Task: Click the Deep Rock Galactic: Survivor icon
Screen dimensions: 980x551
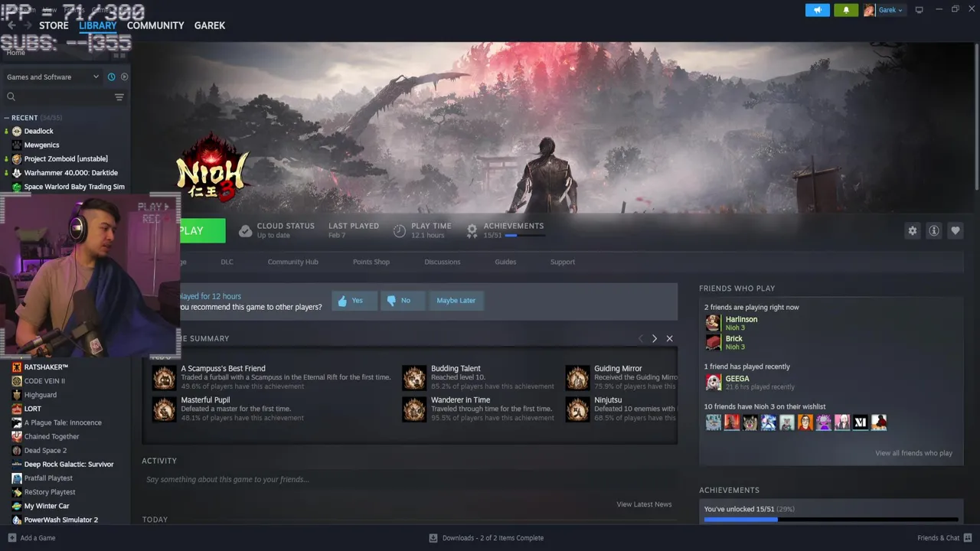Action: tap(17, 464)
